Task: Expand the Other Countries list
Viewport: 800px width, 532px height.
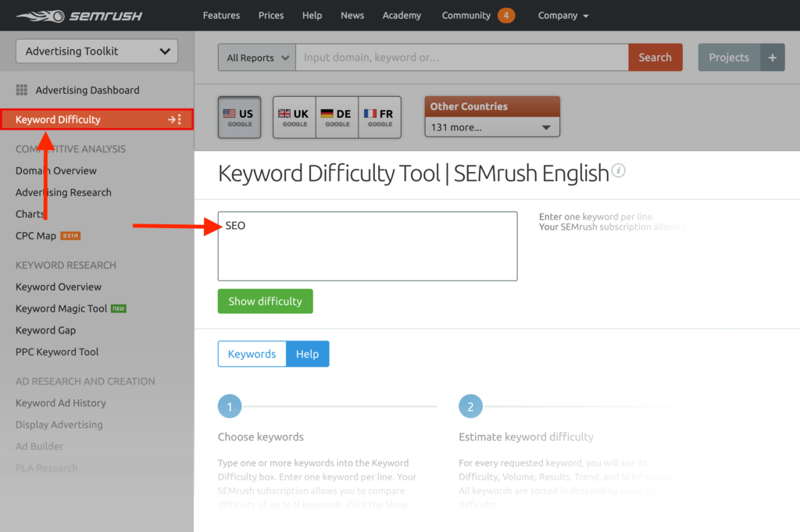Action: 491,127
